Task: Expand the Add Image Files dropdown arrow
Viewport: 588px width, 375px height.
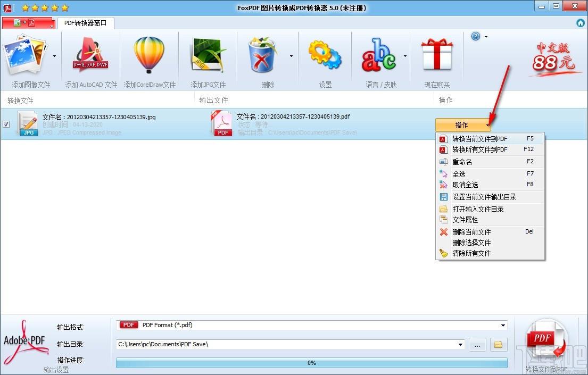Action: click(55, 56)
